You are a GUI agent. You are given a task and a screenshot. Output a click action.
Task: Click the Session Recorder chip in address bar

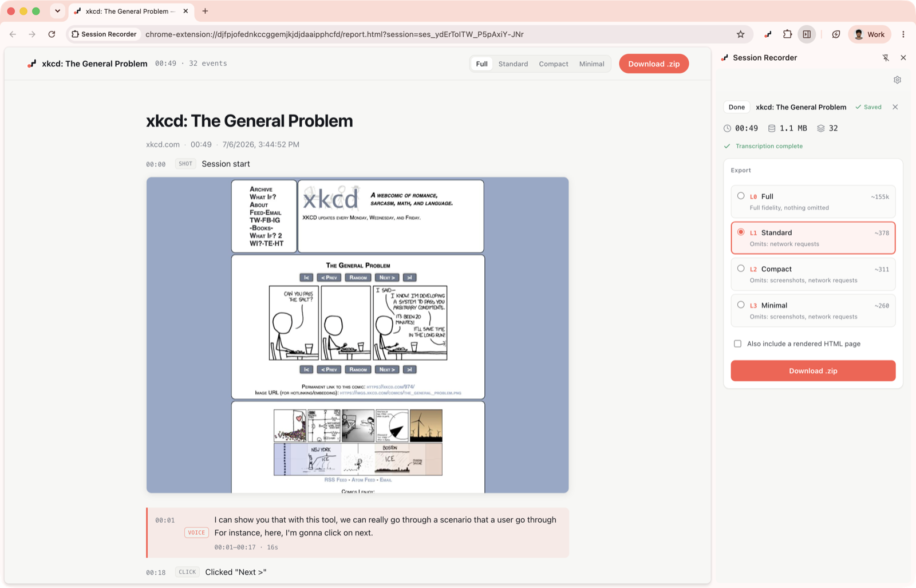[104, 34]
